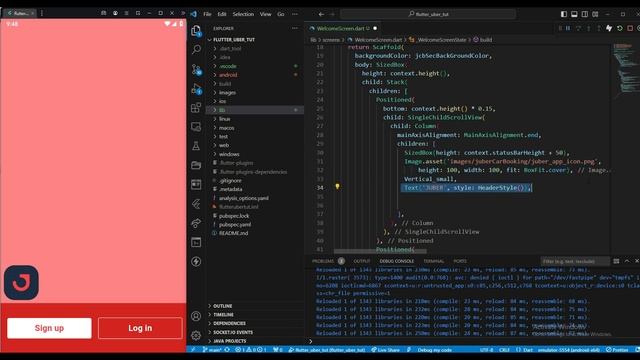
Task: Click the main git branch status item
Action: [212, 350]
